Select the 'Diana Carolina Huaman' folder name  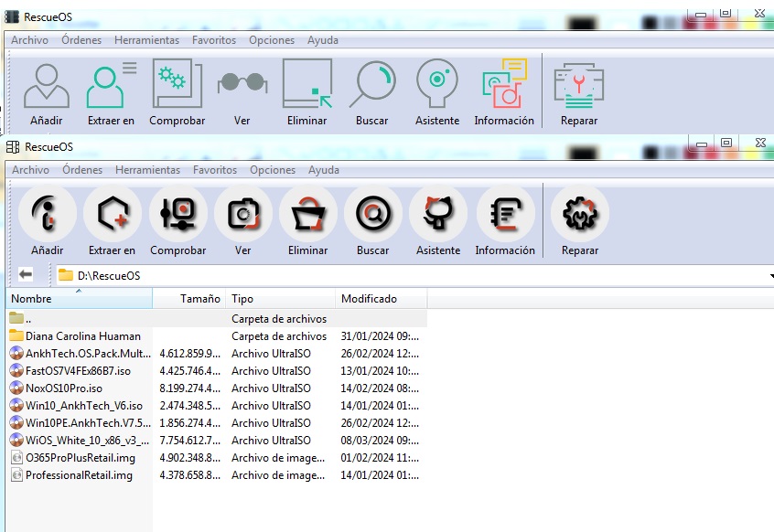pyautogui.click(x=83, y=336)
